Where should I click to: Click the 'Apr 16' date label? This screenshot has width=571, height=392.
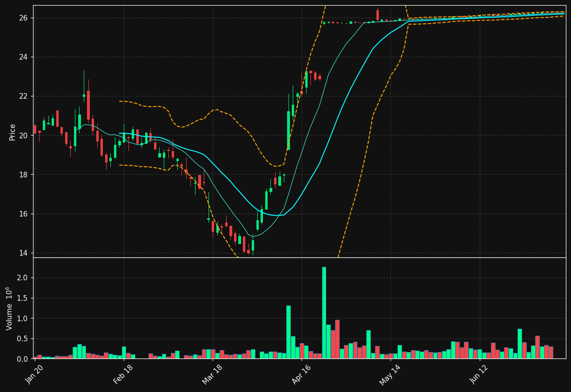pos(301,373)
